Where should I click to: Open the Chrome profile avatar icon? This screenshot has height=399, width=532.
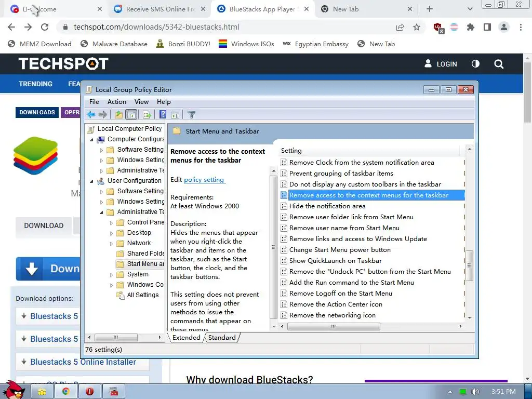(504, 27)
